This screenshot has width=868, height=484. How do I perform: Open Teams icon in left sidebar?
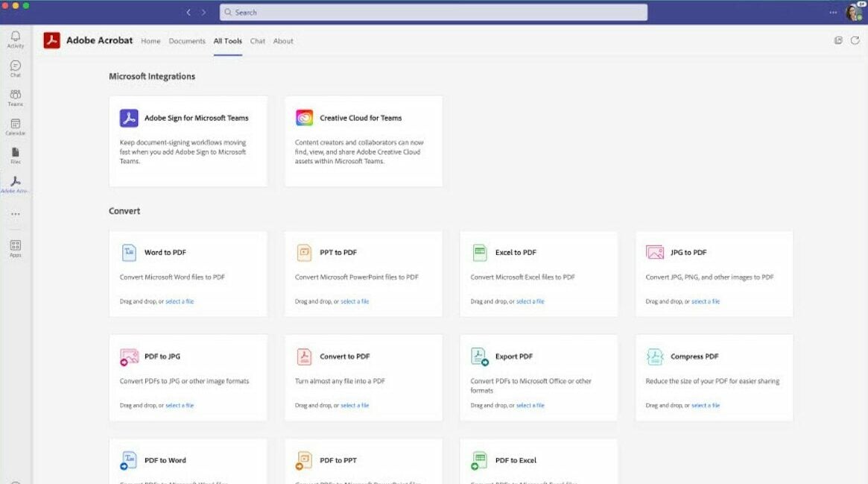pyautogui.click(x=16, y=98)
